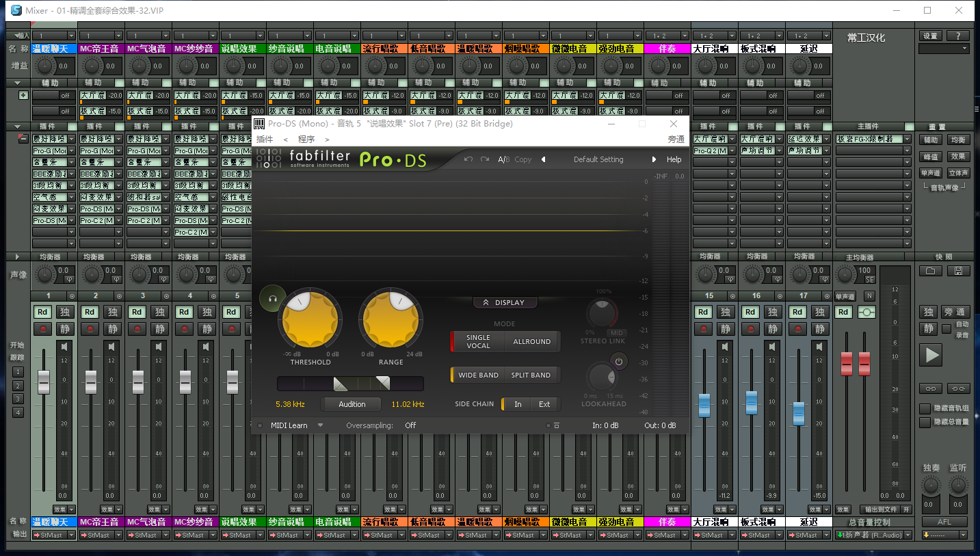Toggle the lookahead power button in Pro-DS
The image size is (980, 556).
[619, 360]
